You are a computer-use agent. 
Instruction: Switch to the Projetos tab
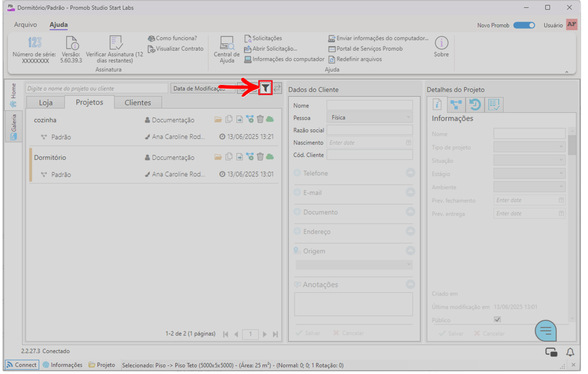pos(89,102)
